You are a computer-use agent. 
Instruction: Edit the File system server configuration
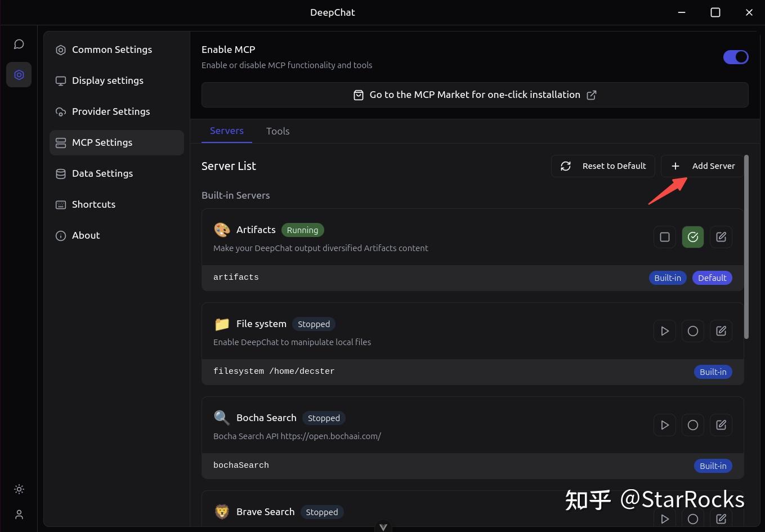(721, 330)
